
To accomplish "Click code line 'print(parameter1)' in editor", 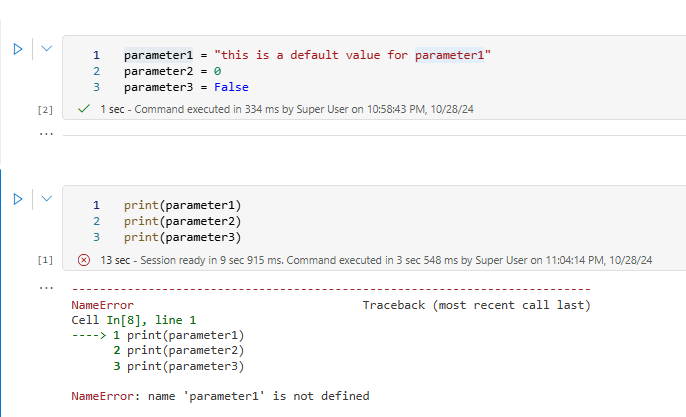I will (x=182, y=205).
